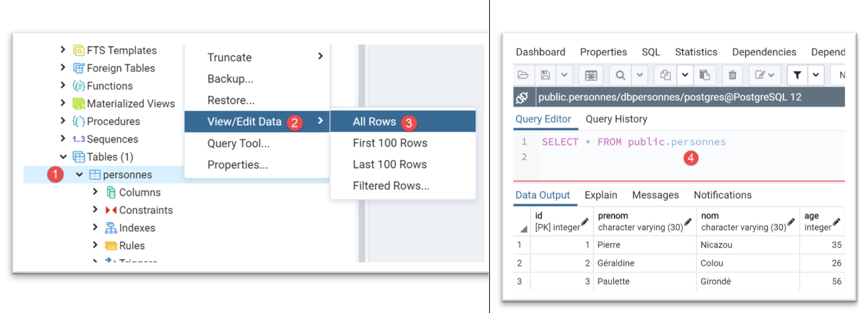
Task: Open the Messages tab
Action: 655,195
